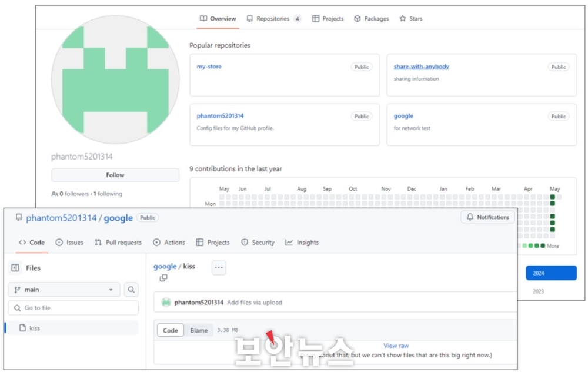Click the star icon beside Stars
The width and height of the screenshot is (588, 375).
pos(403,18)
